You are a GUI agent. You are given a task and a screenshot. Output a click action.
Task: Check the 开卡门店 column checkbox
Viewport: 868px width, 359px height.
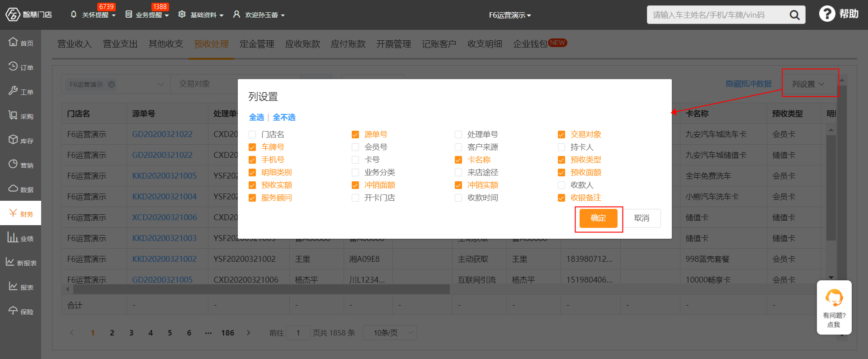tap(355, 198)
